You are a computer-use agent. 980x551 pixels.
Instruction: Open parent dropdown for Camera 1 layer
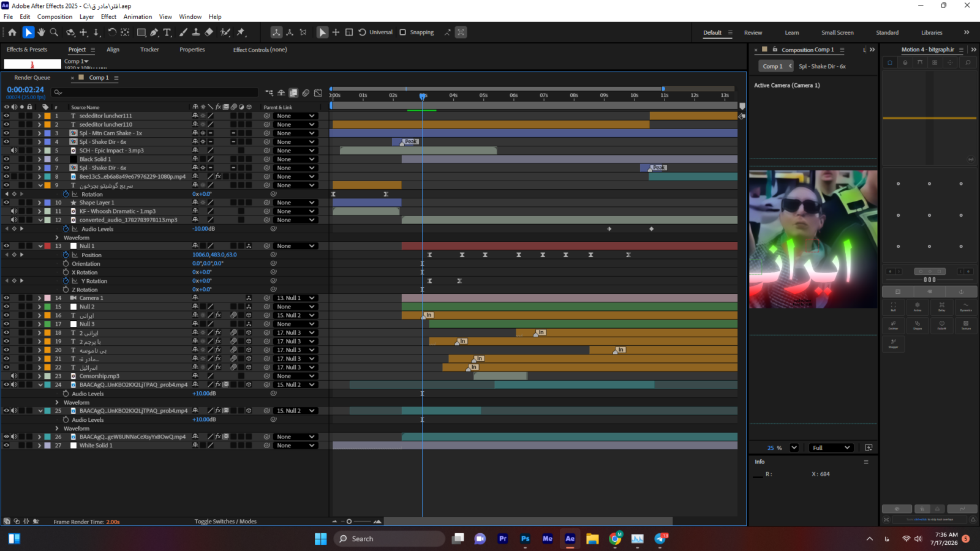click(x=296, y=298)
